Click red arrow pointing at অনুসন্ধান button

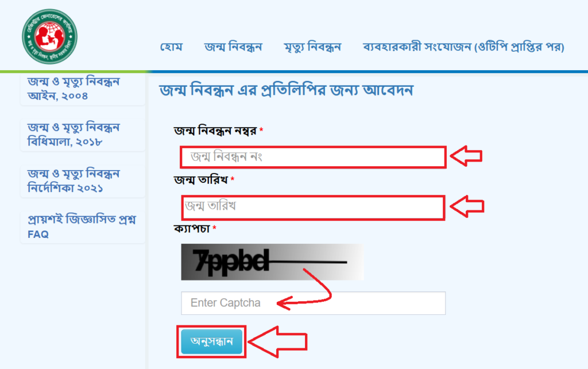coord(277,341)
